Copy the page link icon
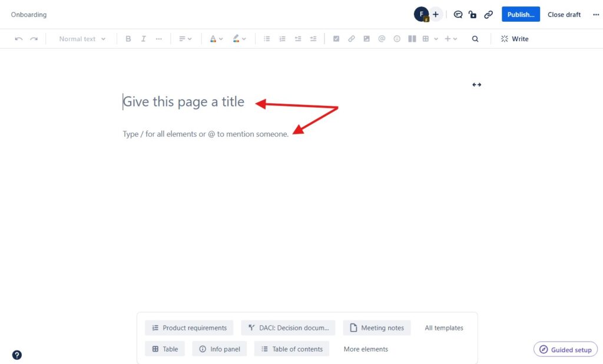This screenshot has width=603, height=364. tap(488, 14)
